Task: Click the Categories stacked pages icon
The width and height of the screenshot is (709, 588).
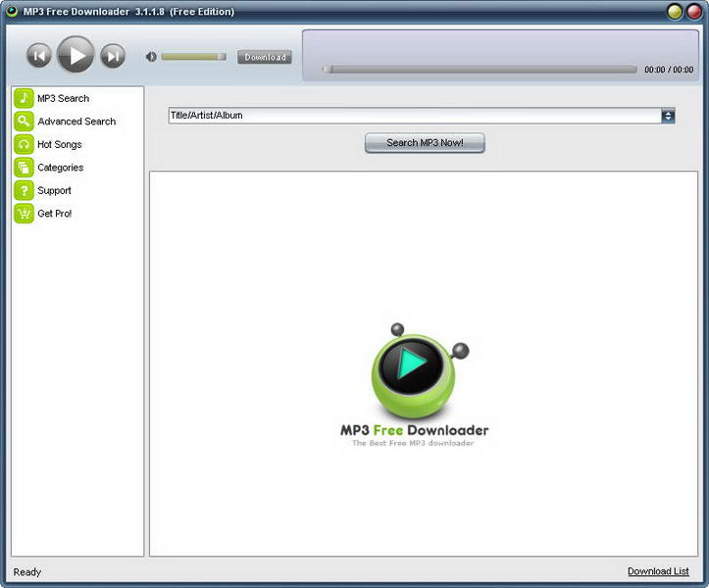Action: [x=24, y=168]
